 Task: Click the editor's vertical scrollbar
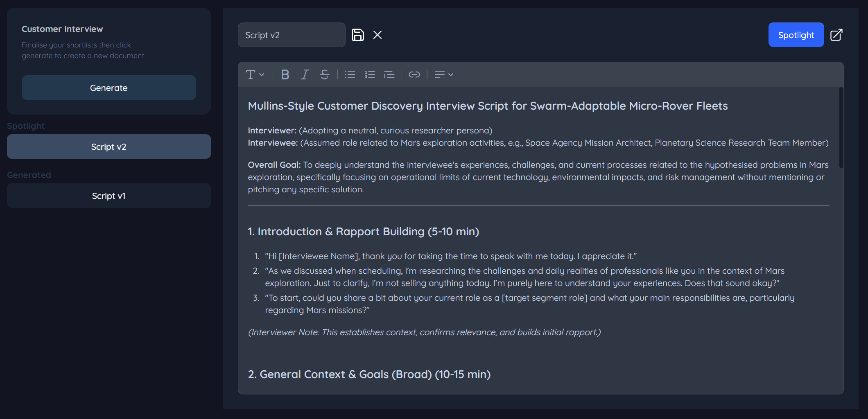pyautogui.click(x=841, y=128)
